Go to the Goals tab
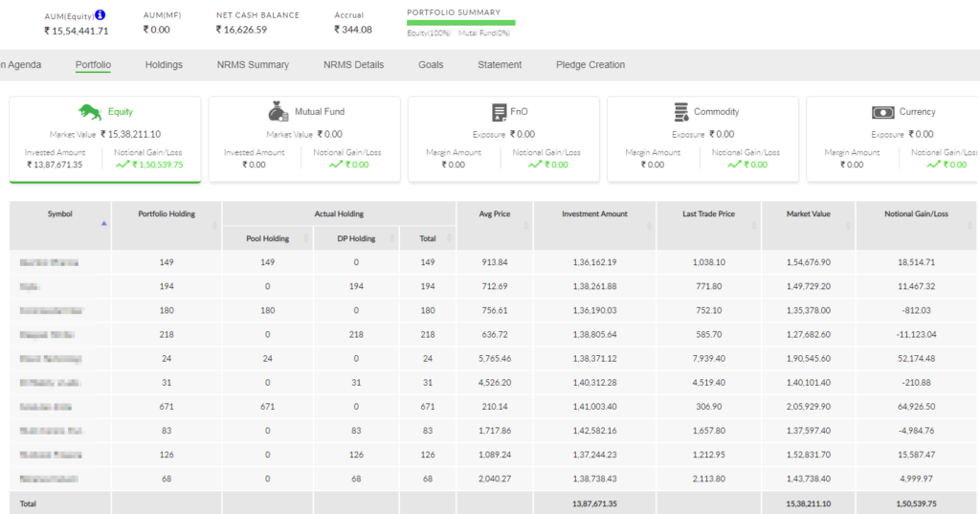Image resolution: width=980 pixels, height=514 pixels. 431,64
